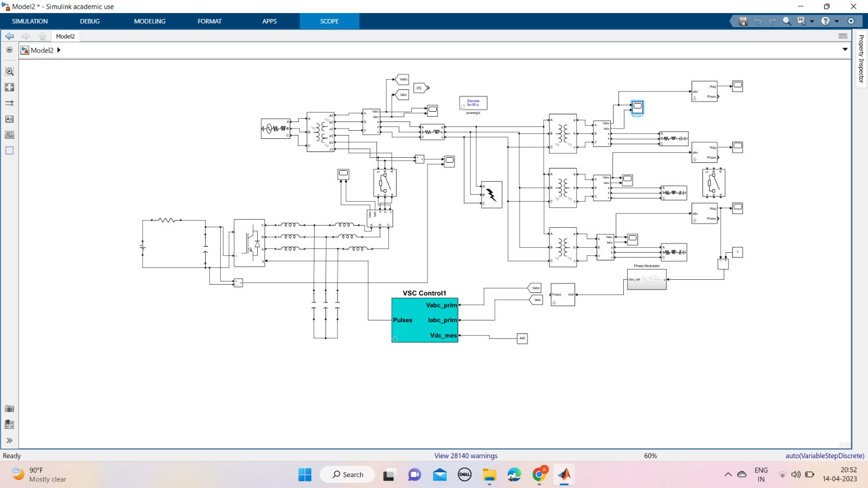Click the taskbar Search box
The width and height of the screenshot is (868, 488).
click(347, 474)
